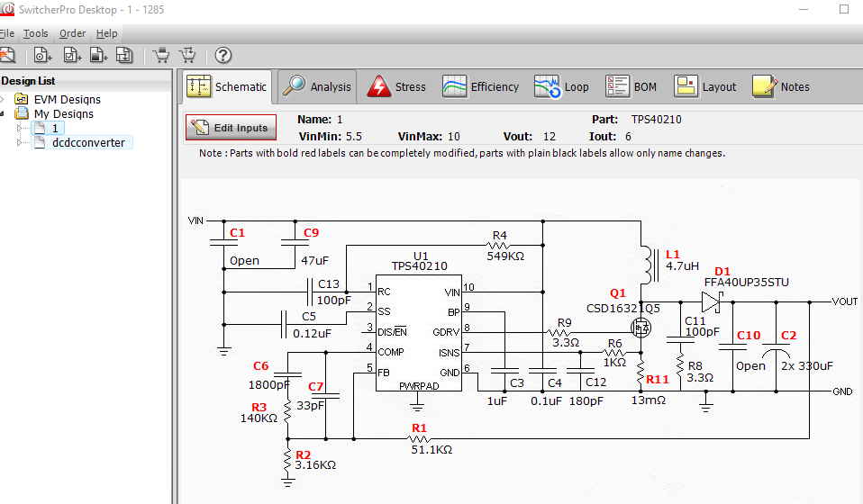Click the red R1 resistor label
863x504 pixels.
[x=419, y=427]
